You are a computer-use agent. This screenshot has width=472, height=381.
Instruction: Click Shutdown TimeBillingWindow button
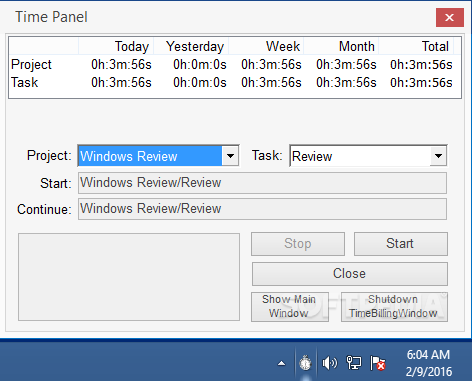(x=394, y=307)
